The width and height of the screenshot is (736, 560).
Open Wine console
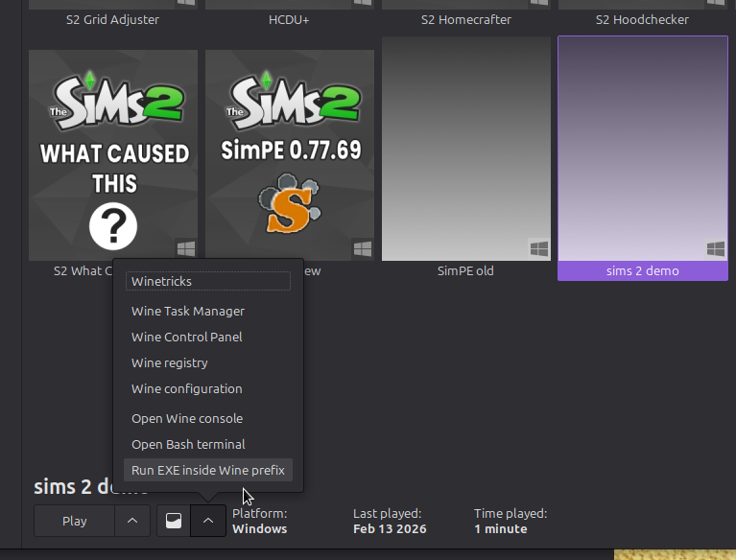(x=187, y=418)
